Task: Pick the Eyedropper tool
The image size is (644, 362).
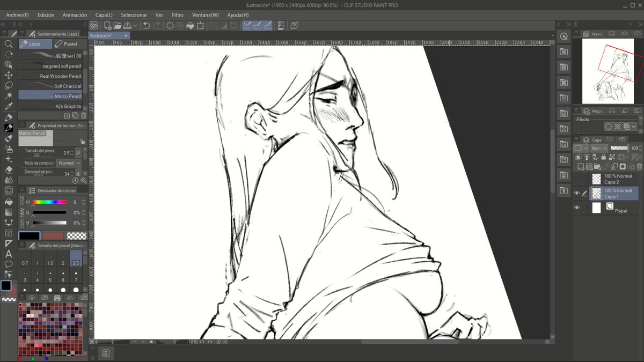Action: pyautogui.click(x=9, y=107)
